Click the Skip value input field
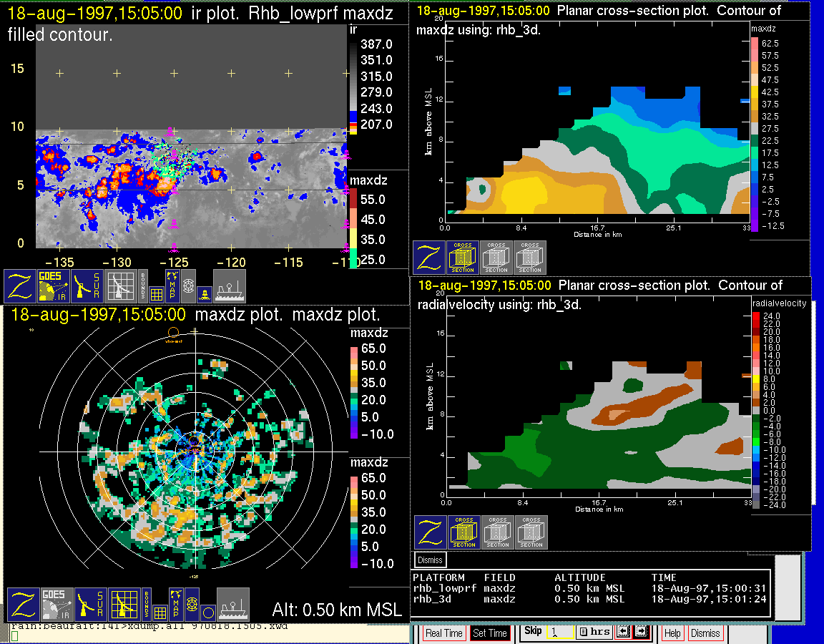Screen dimensions: 824x644 pyautogui.click(x=559, y=633)
